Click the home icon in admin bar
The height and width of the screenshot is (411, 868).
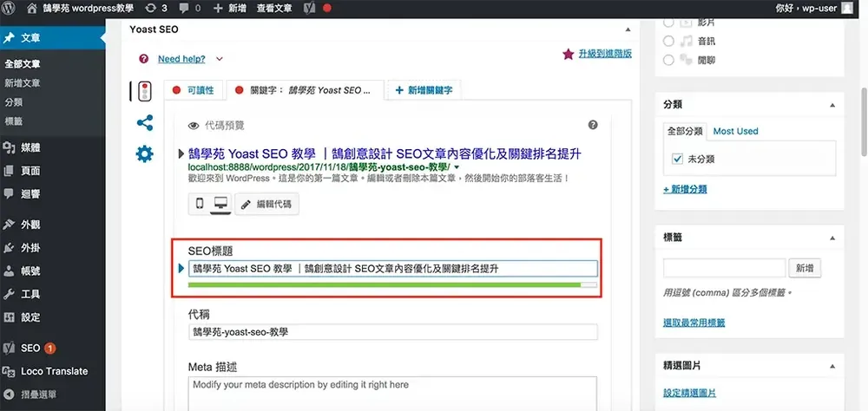pos(32,9)
